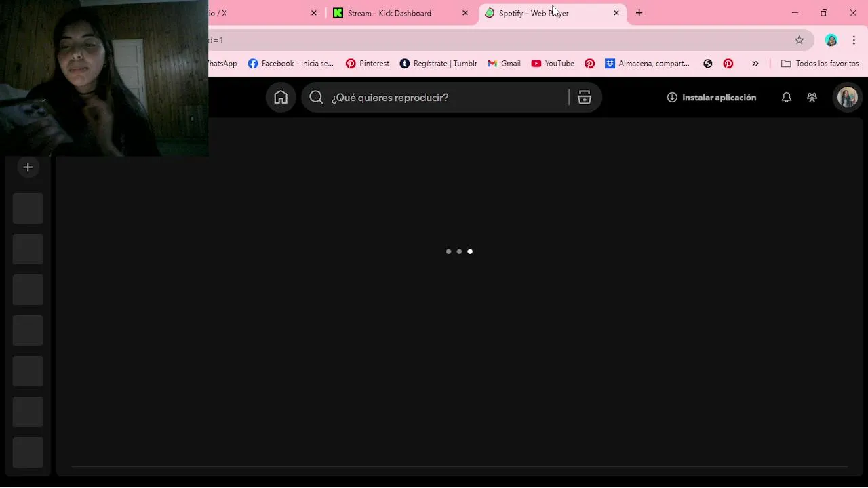Switch to Spotify – Web Player tab
868x488 pixels.
(553, 13)
